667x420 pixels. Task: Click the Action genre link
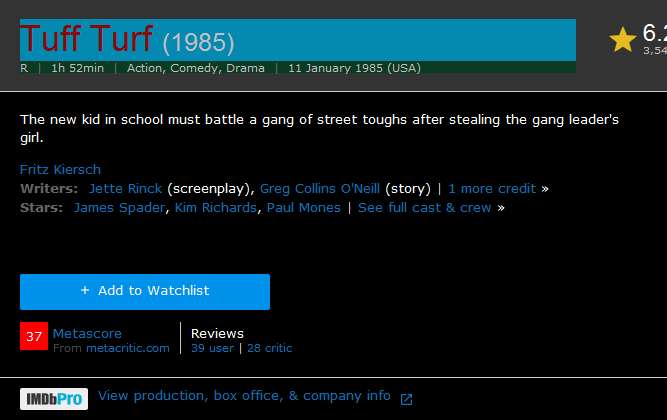pyautogui.click(x=145, y=68)
